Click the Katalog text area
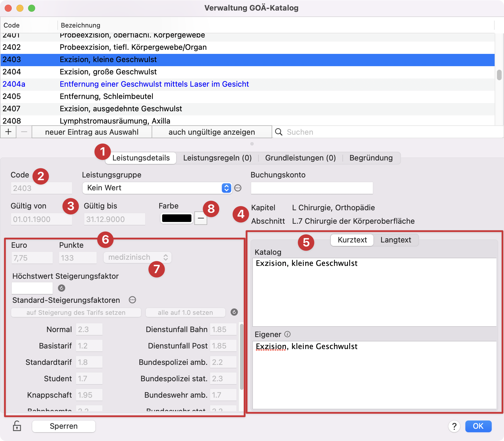 374,292
